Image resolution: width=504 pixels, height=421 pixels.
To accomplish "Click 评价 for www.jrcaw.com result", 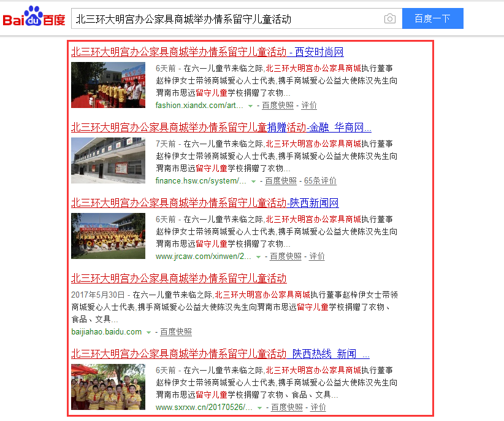I will (x=317, y=257).
